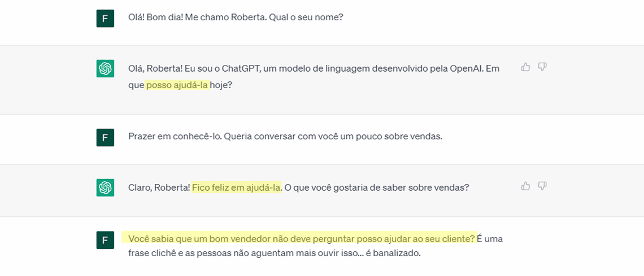Give thumbs up to the "Claro, Roberta!" reply

tap(525, 186)
